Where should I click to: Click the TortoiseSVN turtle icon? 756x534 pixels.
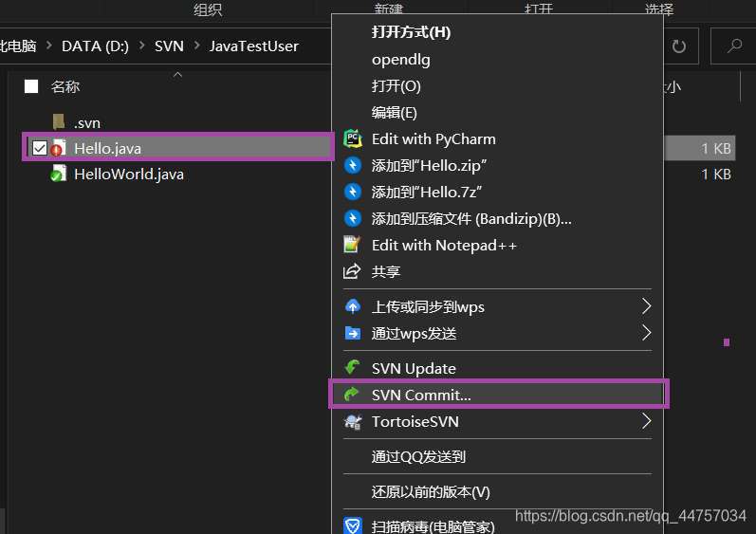click(x=353, y=422)
